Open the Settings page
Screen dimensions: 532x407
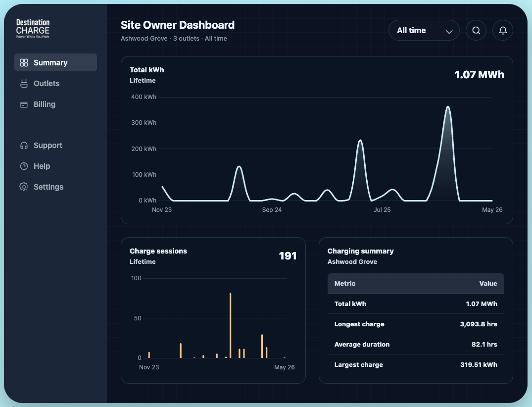pos(55,187)
